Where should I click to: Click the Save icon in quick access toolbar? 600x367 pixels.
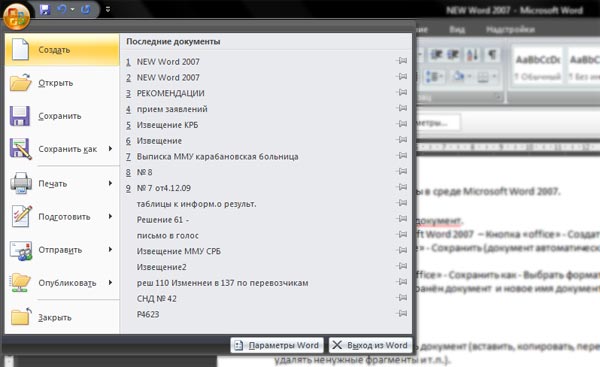pyautogui.click(x=45, y=10)
